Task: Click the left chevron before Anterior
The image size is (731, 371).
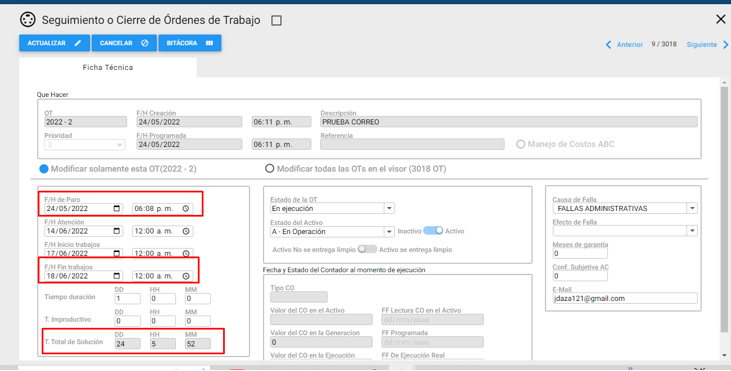Action: 608,44
